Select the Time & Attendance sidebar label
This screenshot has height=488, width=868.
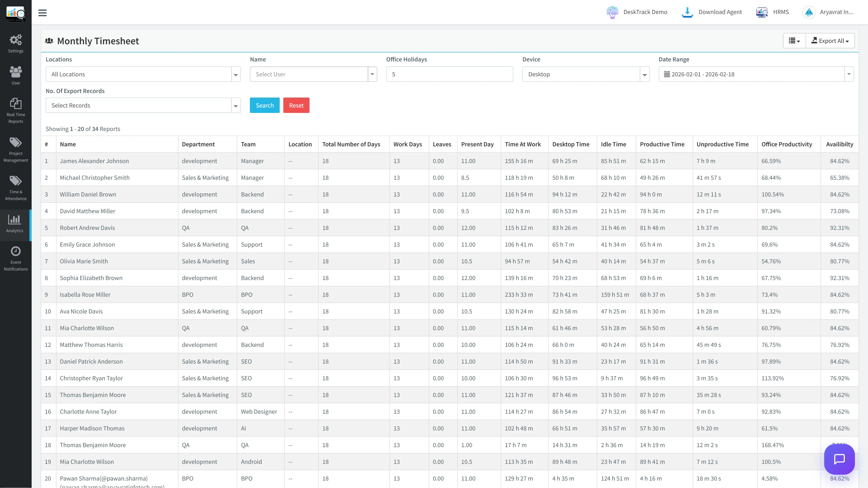(16, 195)
